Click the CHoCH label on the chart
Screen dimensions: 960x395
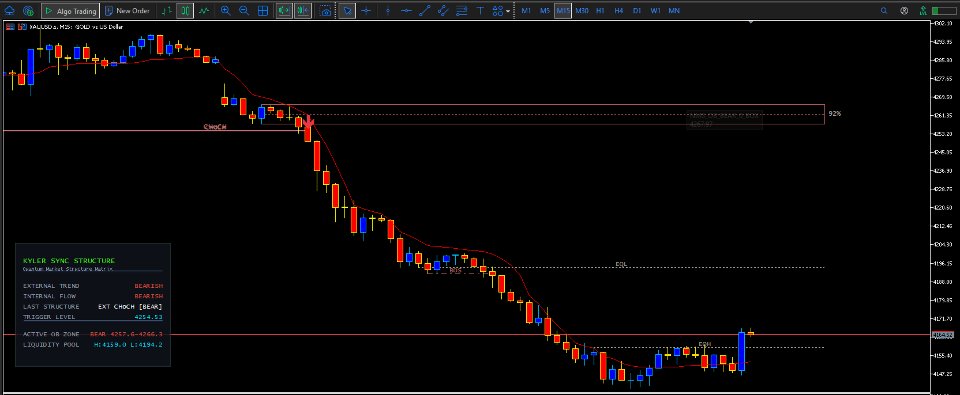point(215,127)
